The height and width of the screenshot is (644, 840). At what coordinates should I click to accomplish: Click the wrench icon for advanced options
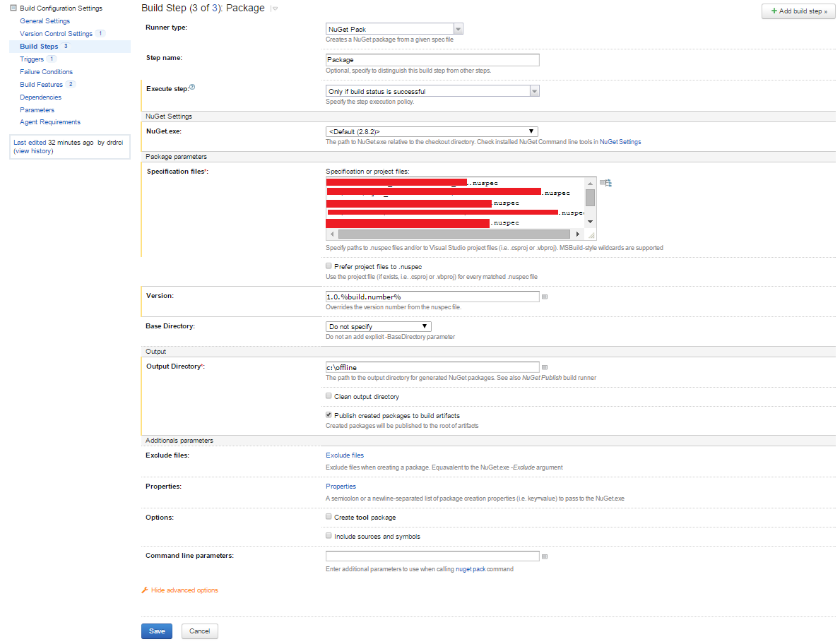pyautogui.click(x=145, y=590)
